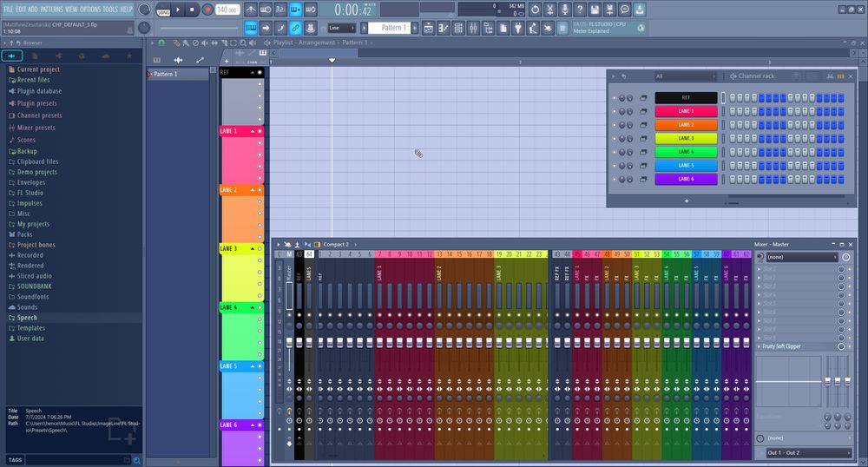
Task: Select the playlist paint brush tool
Action: pos(186,43)
